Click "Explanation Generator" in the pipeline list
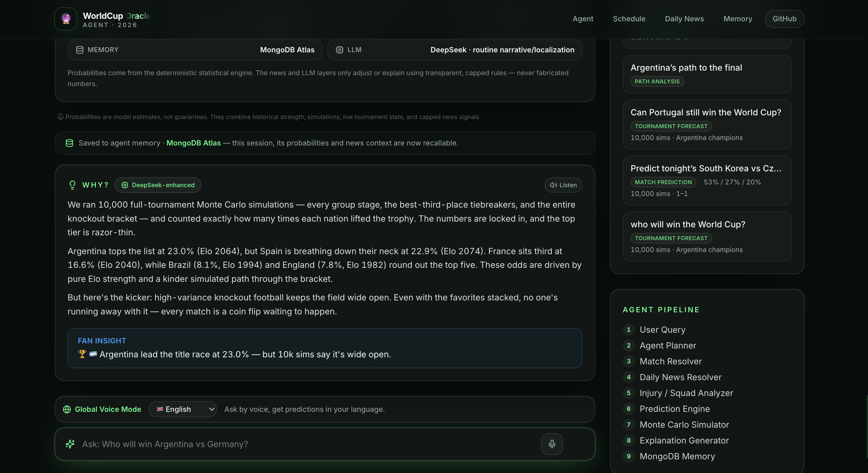 (684, 440)
